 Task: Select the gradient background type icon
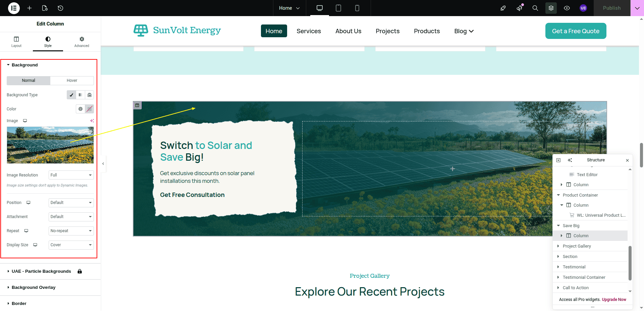click(x=80, y=95)
